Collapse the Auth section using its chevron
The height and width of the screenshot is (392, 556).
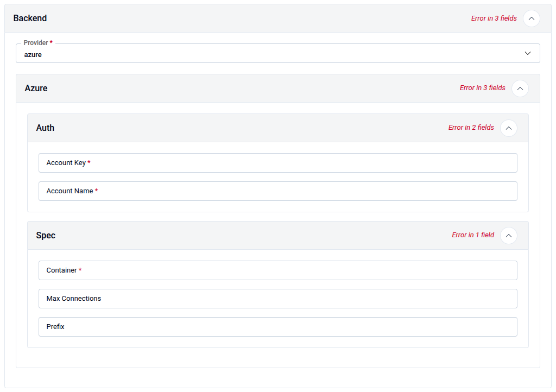click(x=508, y=128)
